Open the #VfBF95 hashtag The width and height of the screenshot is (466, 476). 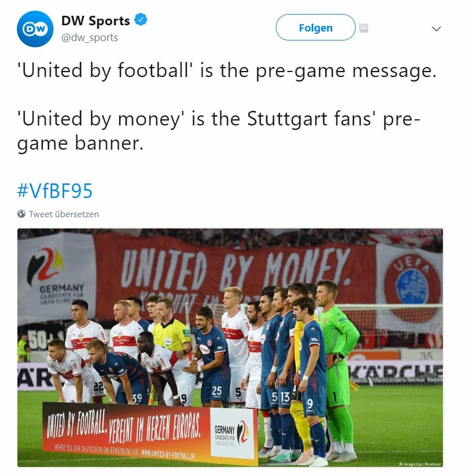(x=55, y=191)
